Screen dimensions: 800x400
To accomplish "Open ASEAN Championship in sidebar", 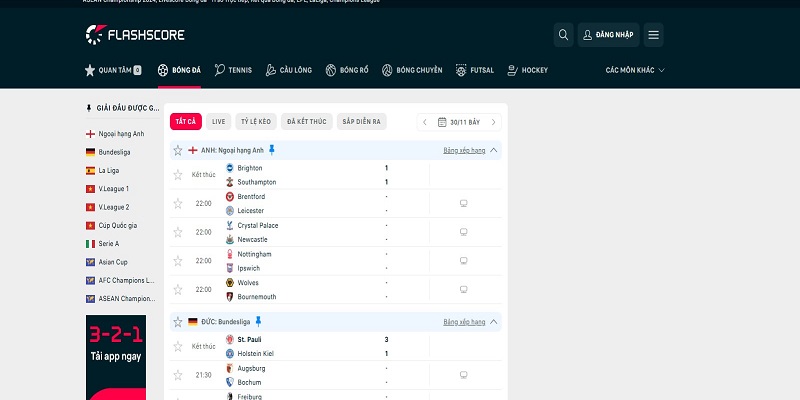I will point(120,299).
